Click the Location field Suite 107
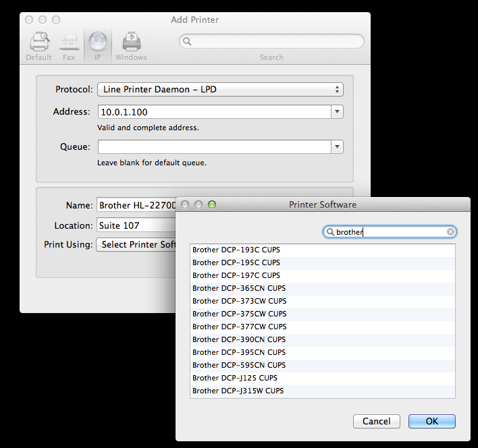The height and width of the screenshot is (448, 478). (x=136, y=225)
